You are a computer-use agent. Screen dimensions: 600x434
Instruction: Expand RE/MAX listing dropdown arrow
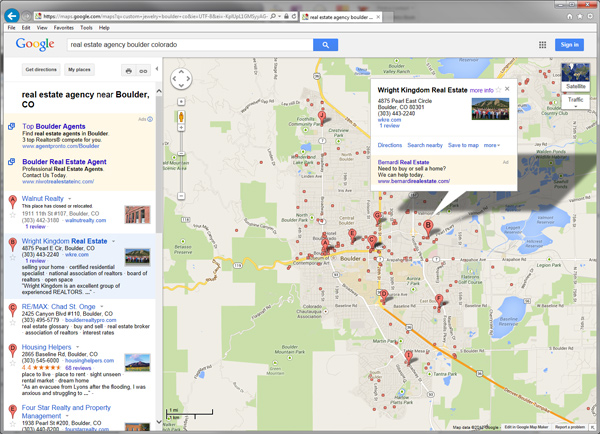[x=102, y=307]
